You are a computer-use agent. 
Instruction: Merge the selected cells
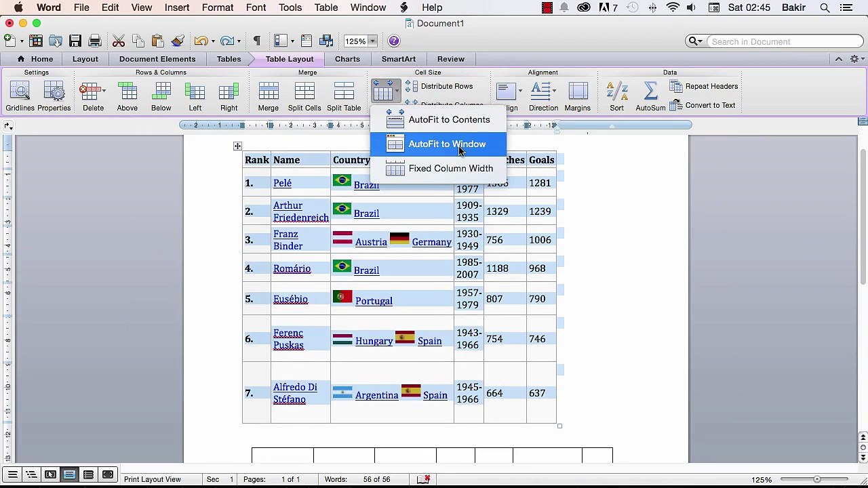[268, 96]
